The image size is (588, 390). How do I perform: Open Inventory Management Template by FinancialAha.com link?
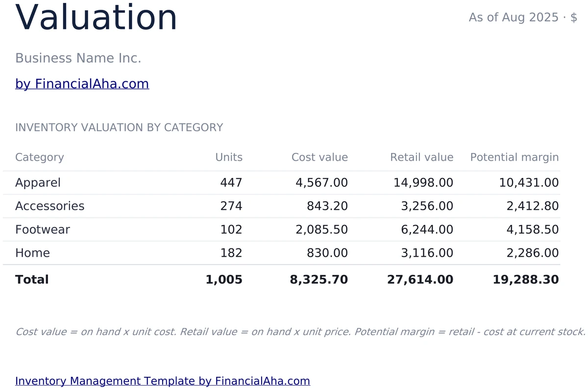pyautogui.click(x=163, y=381)
